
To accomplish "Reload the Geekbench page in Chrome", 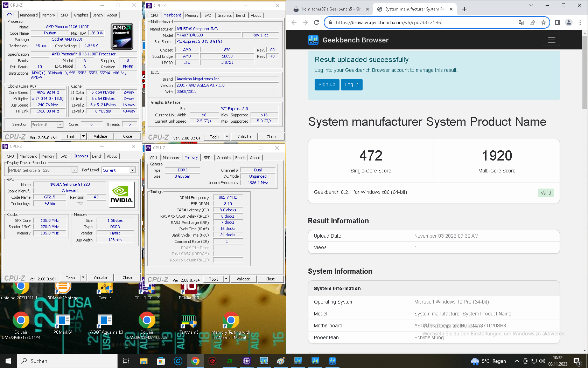I will click(x=316, y=22).
